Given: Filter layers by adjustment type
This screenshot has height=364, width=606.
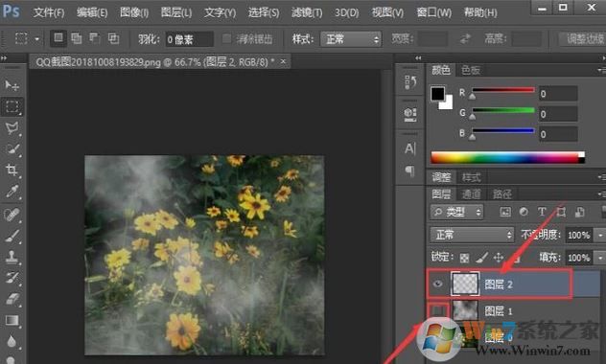Looking at the screenshot, I should [524, 212].
